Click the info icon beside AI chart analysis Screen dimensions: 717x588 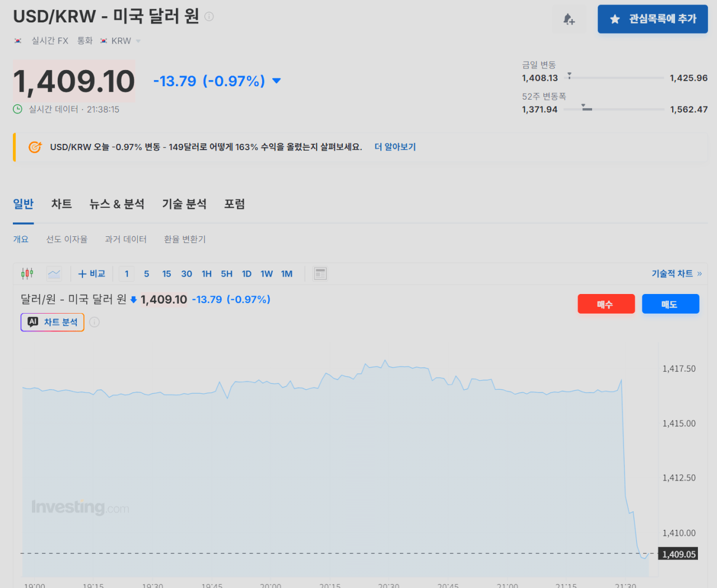(x=95, y=322)
